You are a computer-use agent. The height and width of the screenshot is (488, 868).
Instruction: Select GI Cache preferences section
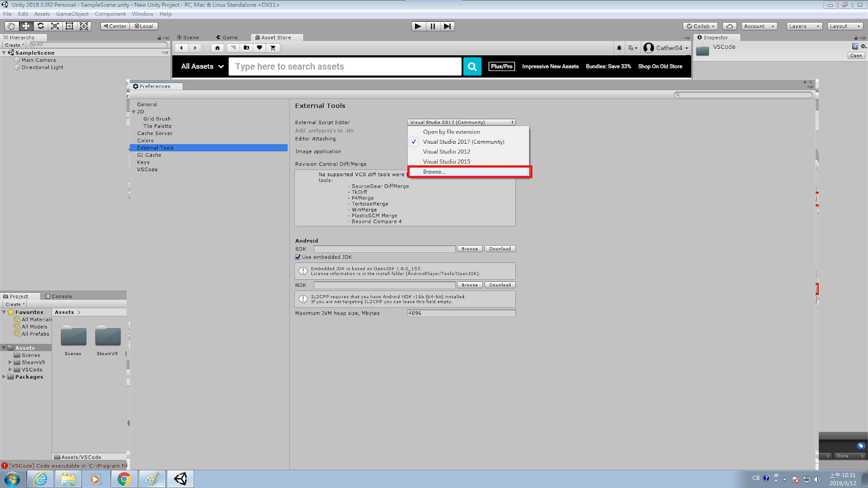149,155
